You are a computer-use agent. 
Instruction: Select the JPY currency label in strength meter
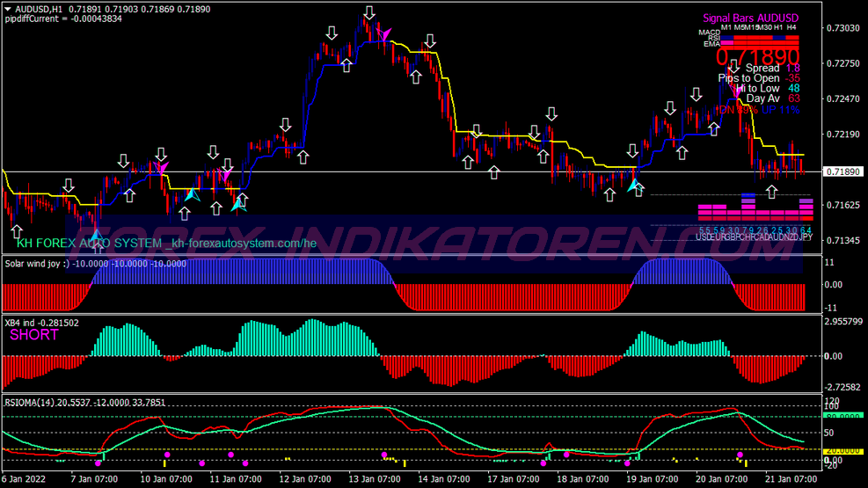[806, 237]
